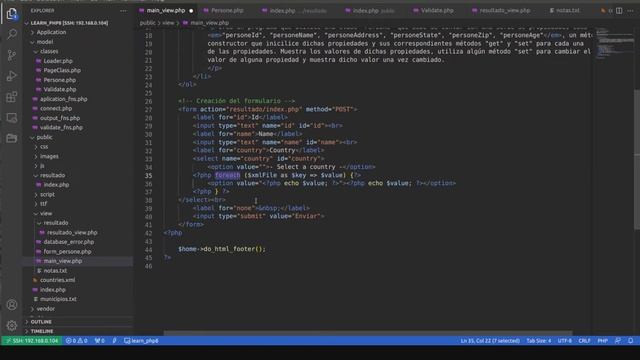Open the Accounts icon in the activity bar
The height and width of the screenshot is (360, 640).
[12, 304]
